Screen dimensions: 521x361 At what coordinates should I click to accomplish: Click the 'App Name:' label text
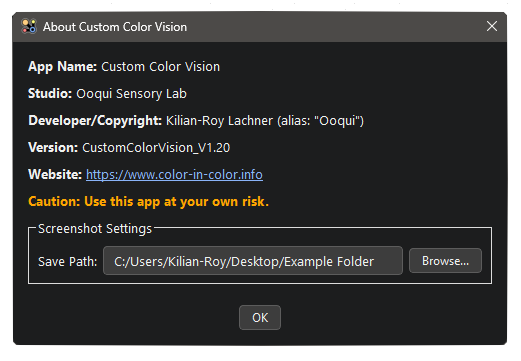pos(62,66)
